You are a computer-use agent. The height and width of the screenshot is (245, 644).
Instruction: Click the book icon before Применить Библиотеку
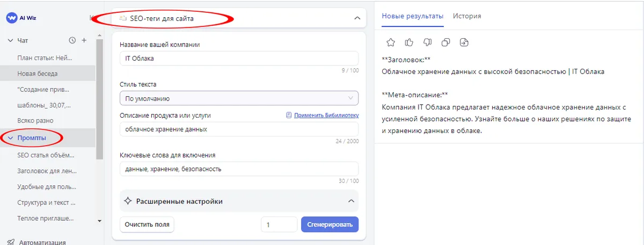[289, 115]
